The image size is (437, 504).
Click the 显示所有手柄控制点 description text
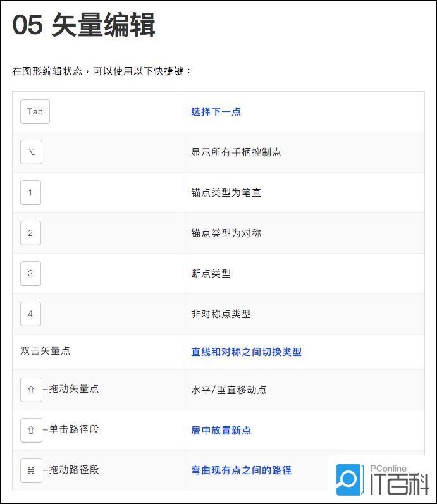[x=237, y=152]
